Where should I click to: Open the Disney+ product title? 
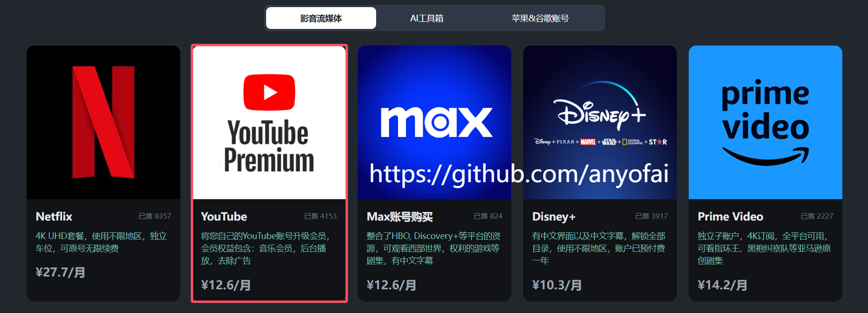554,217
